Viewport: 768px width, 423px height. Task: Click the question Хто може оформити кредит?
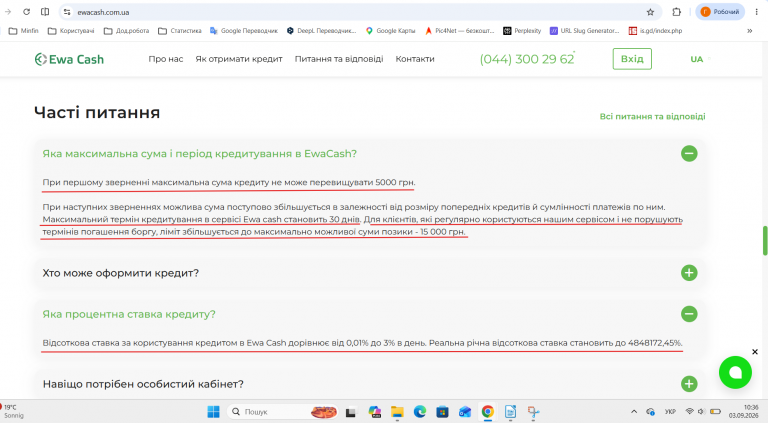point(120,273)
